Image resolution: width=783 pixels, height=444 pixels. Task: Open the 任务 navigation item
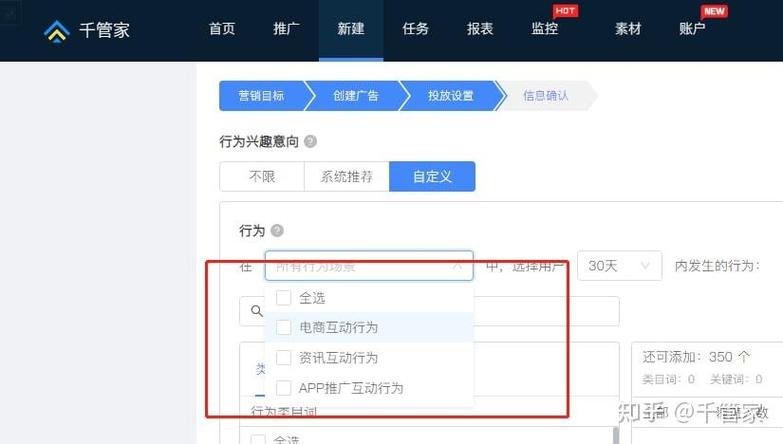(x=415, y=28)
